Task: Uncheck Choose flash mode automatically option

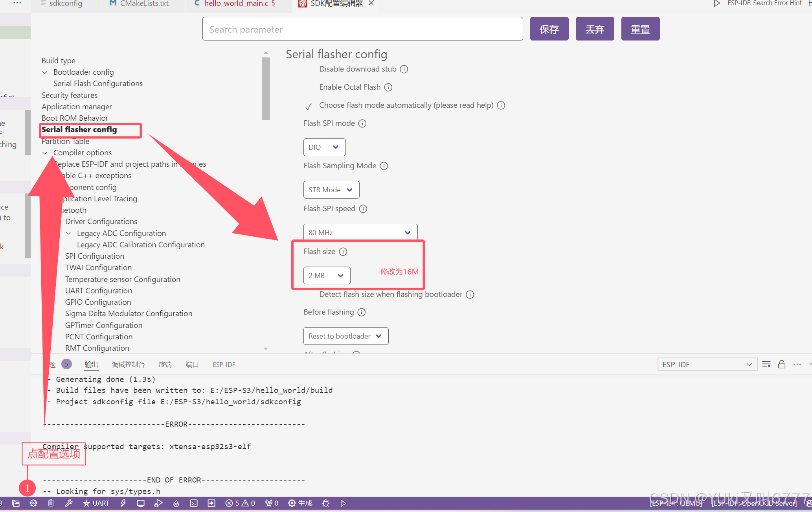Action: pos(309,106)
